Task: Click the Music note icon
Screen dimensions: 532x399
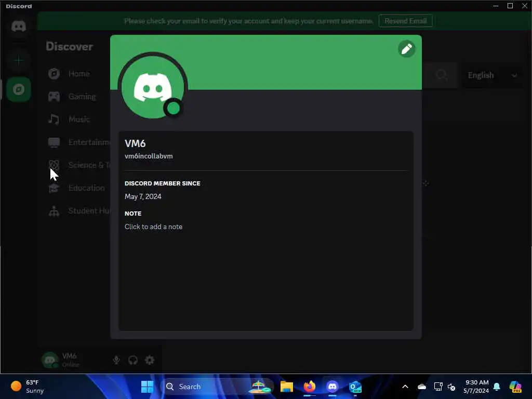Action: (x=54, y=119)
